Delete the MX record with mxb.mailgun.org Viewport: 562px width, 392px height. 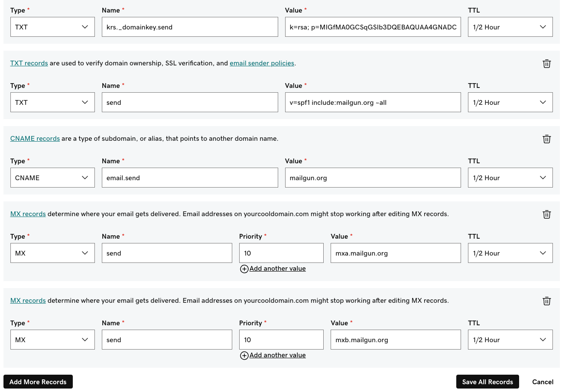tap(546, 301)
